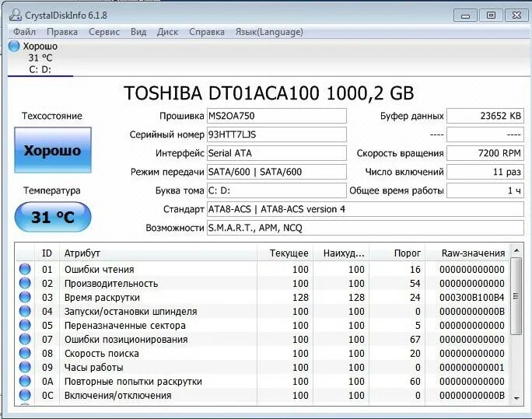Click threshold value 60 in Повторные попытки row
Image resolution: width=532 pixels, height=419 pixels.
click(415, 382)
